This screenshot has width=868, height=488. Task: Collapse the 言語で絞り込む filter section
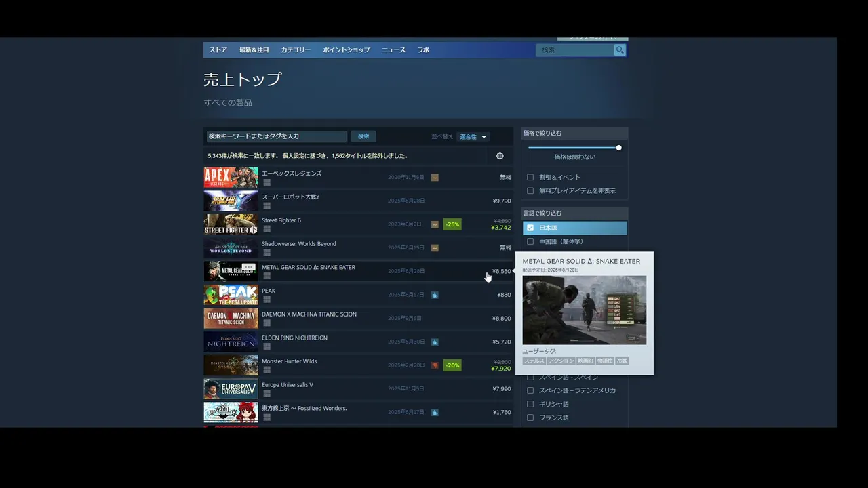pyautogui.click(x=574, y=213)
